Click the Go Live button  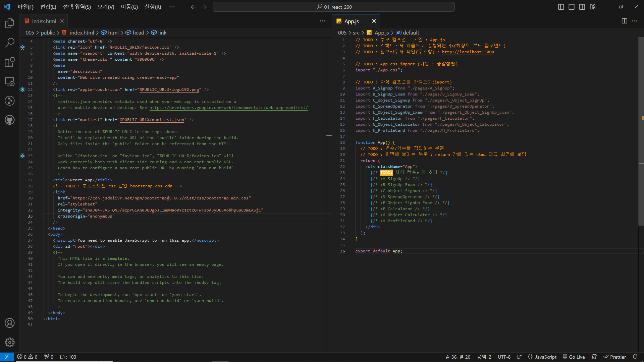(x=574, y=357)
